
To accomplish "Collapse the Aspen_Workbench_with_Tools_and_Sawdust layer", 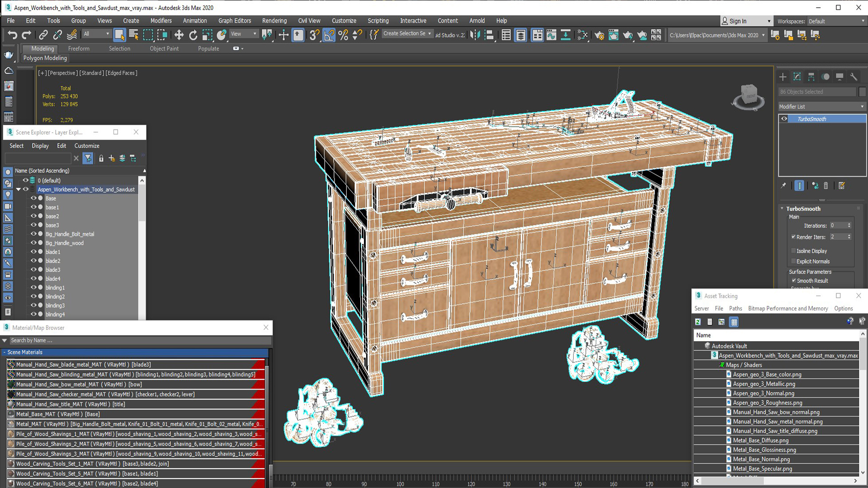I will click(19, 189).
